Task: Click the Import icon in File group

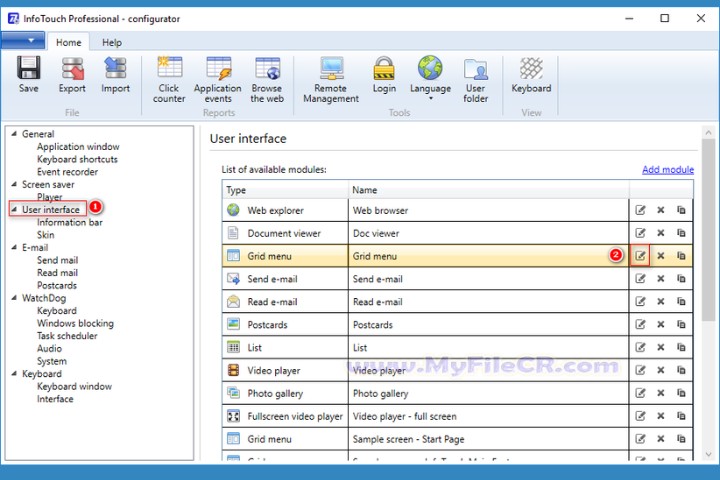Action: (115, 68)
